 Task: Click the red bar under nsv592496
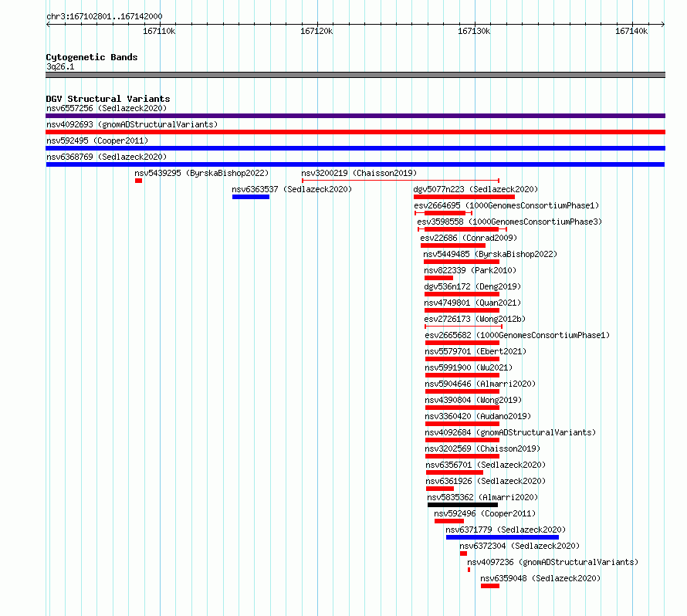coord(449,521)
